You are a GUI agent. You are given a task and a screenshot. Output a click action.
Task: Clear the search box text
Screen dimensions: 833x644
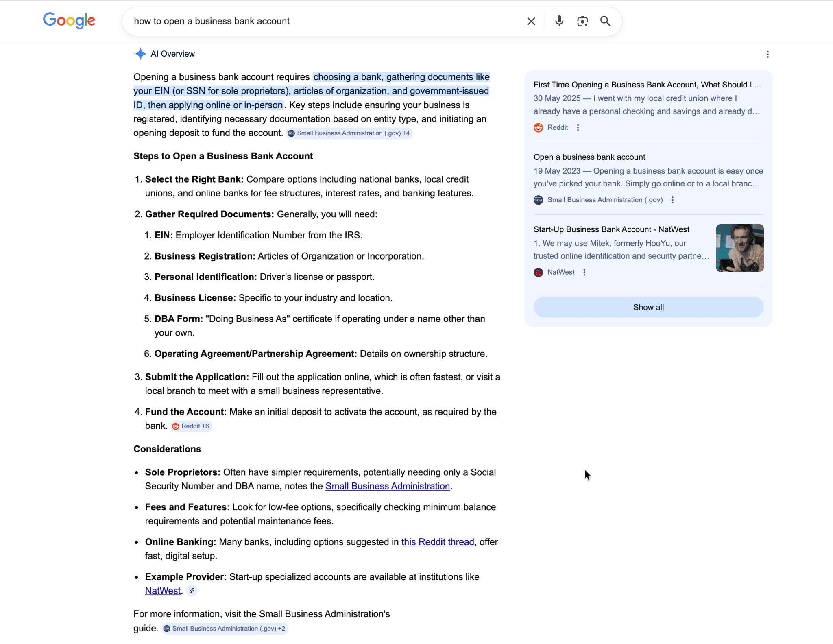[x=531, y=21]
